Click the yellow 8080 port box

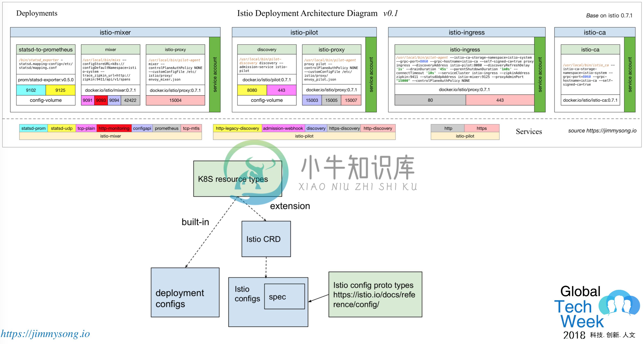pos(252,90)
